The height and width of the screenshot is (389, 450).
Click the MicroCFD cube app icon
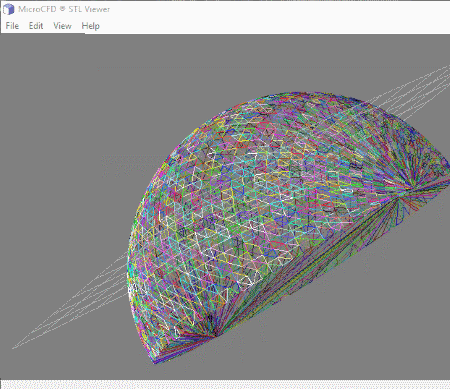8,9
